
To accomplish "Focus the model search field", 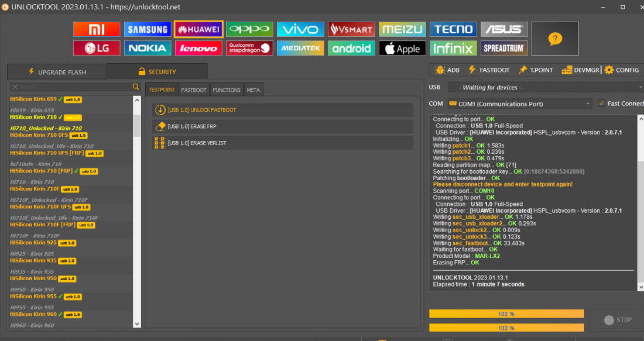I will tap(75, 87).
